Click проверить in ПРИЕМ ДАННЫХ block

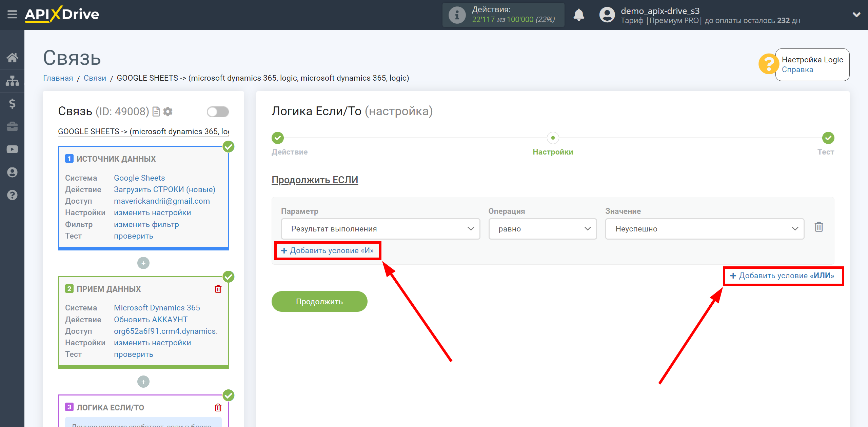pos(133,354)
